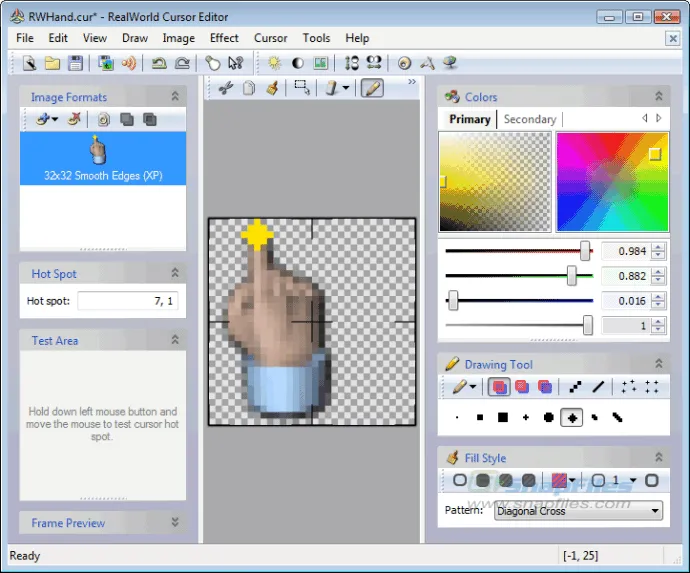Click the letter A text icon in toolbar

coord(427,63)
